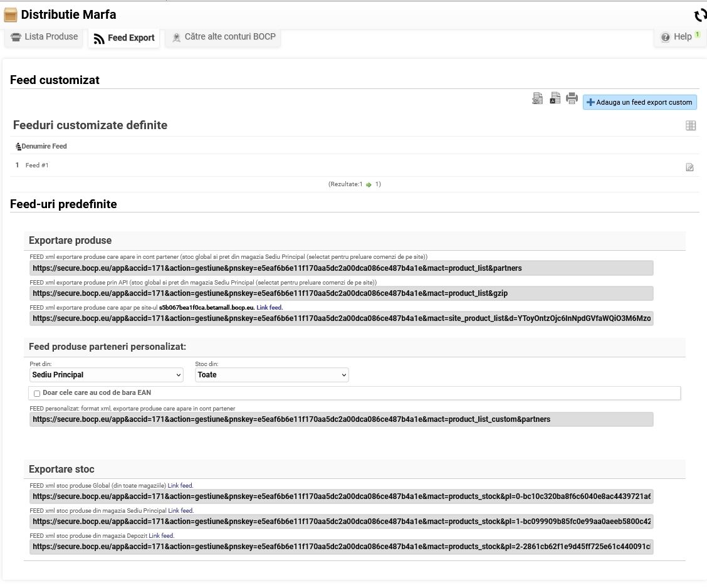Image resolution: width=707 pixels, height=588 pixels.
Task: Sort by Denumire Feed column
Action: tap(44, 146)
